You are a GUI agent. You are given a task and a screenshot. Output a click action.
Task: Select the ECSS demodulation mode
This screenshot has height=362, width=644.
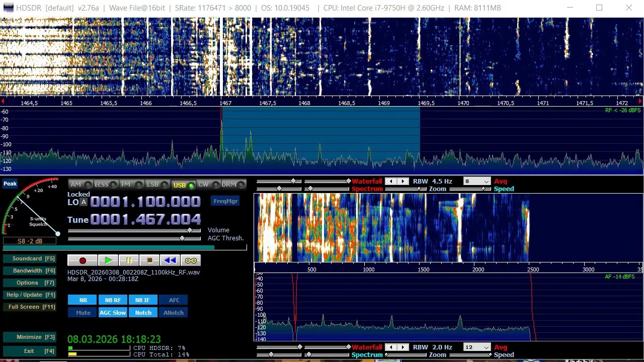(x=106, y=185)
